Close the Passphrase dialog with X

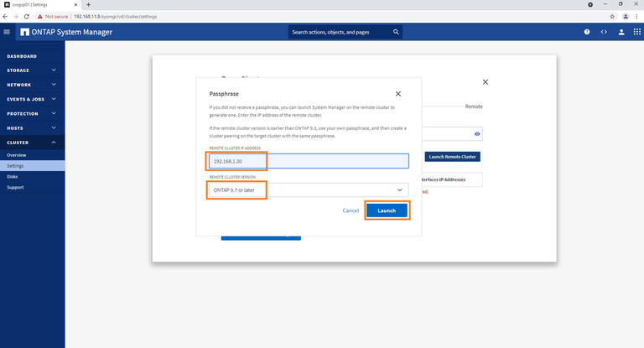point(397,95)
